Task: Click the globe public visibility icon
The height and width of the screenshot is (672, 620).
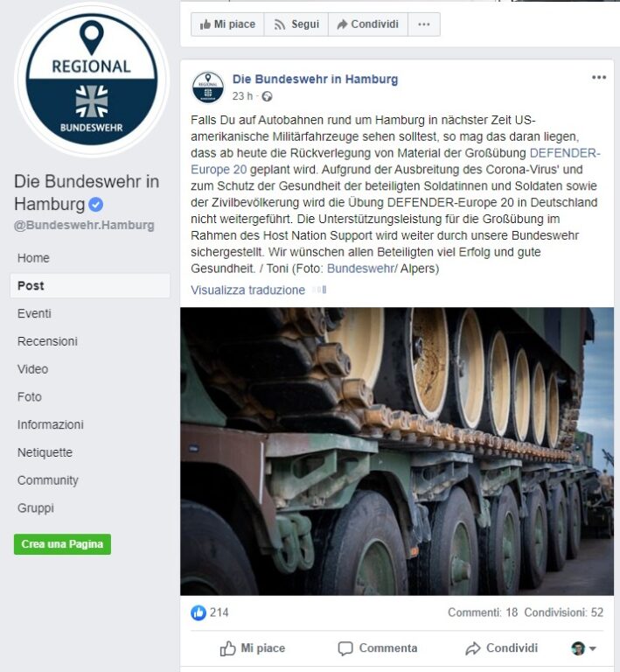Action: (x=267, y=96)
